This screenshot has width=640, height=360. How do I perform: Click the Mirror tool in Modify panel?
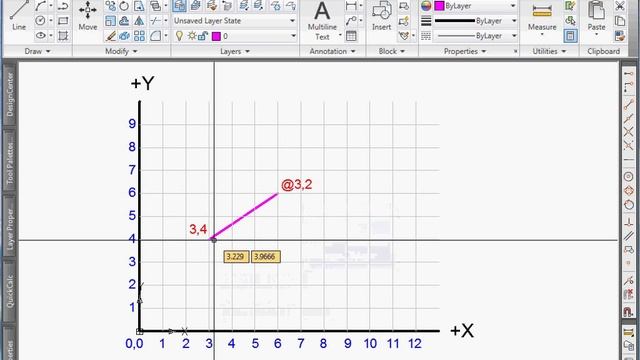[x=139, y=21]
